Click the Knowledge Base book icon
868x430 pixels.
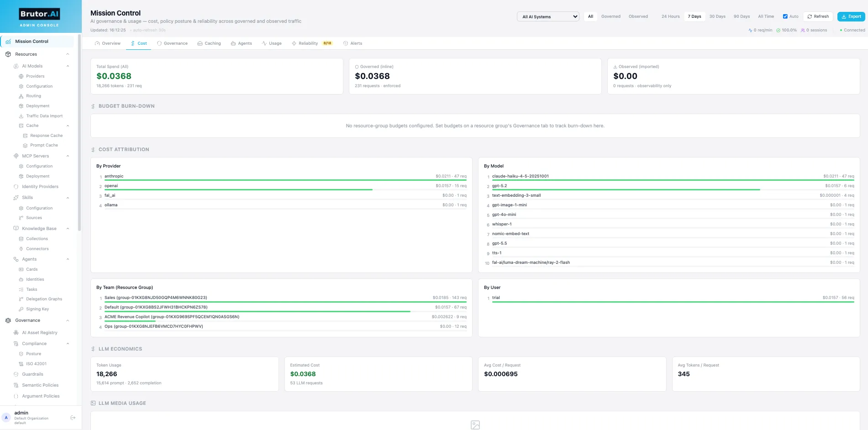(x=16, y=229)
